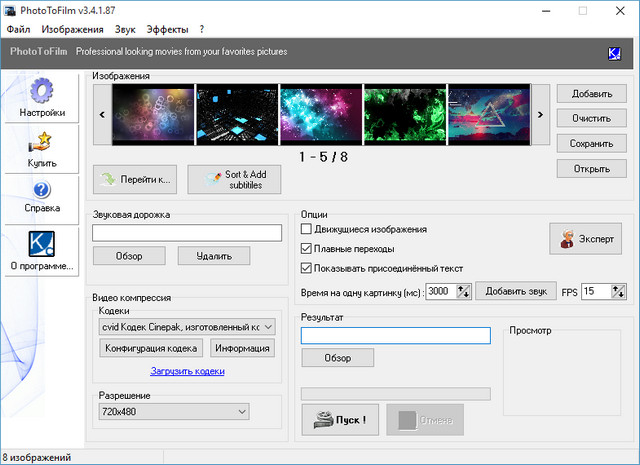This screenshot has width=640, height=465.
Task: Toggle Плавные переходы checkbox
Action: click(307, 249)
